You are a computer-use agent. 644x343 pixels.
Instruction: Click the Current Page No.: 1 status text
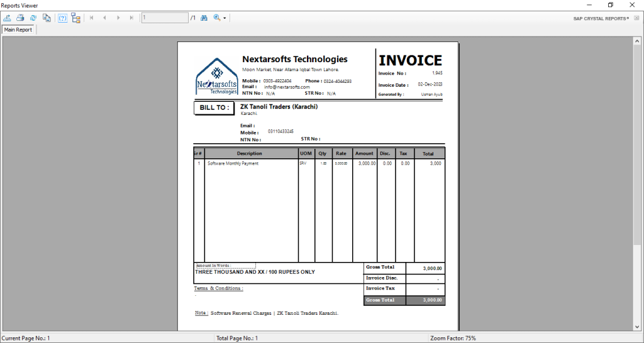[26, 339]
